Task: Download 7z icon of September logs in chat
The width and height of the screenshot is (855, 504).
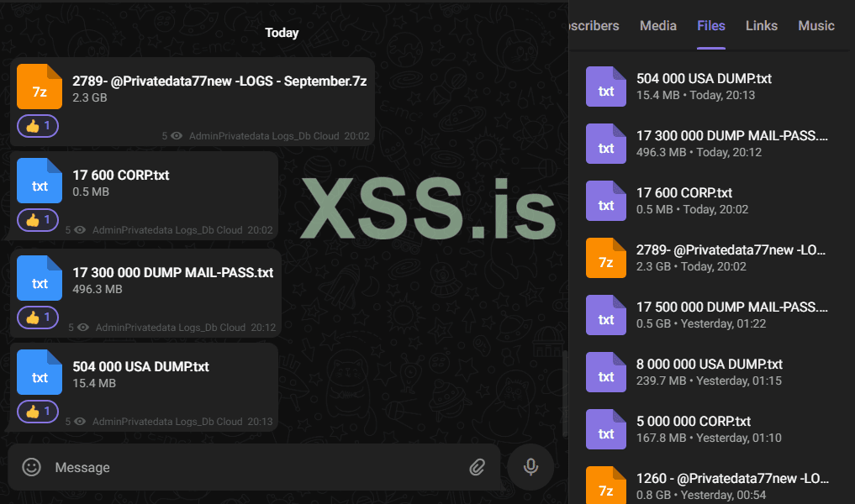Action: click(x=40, y=87)
